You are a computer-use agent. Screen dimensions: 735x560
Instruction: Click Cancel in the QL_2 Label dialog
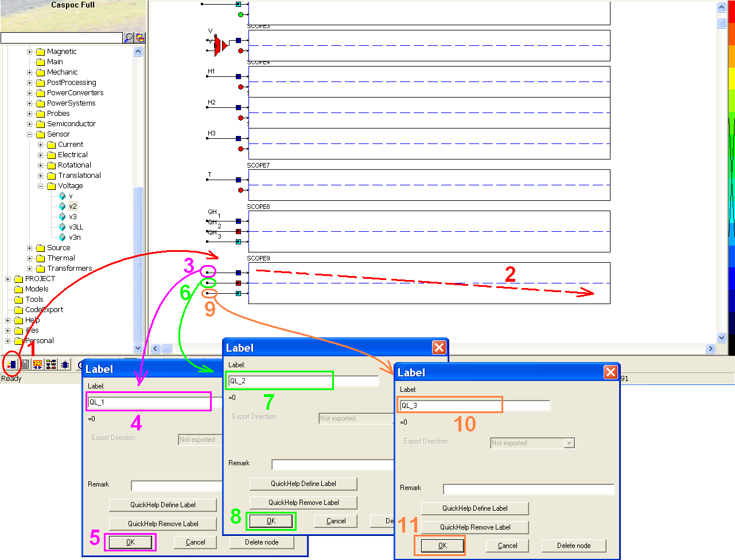click(336, 521)
